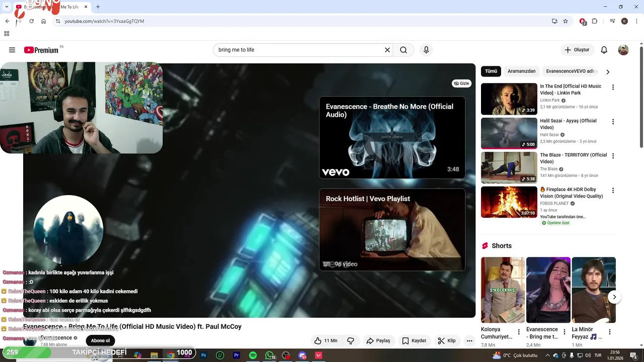The width and height of the screenshot is (644, 362).
Task: Open options for In The End video
Action: pos(613,87)
